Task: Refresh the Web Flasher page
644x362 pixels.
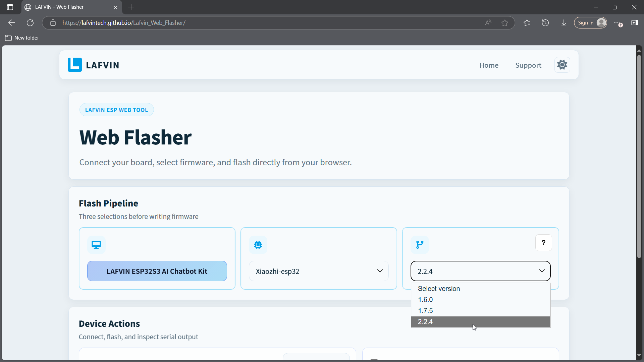Action: tap(30, 23)
